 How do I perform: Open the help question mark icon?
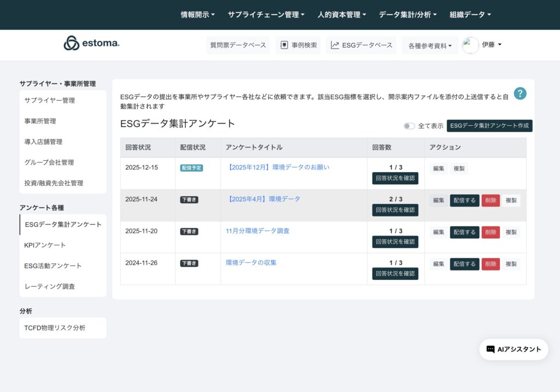[x=520, y=93]
